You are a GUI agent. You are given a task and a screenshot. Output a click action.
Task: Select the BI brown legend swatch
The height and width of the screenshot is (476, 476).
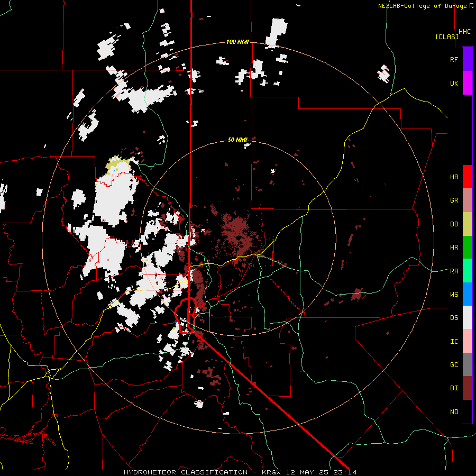pyautogui.click(x=467, y=388)
